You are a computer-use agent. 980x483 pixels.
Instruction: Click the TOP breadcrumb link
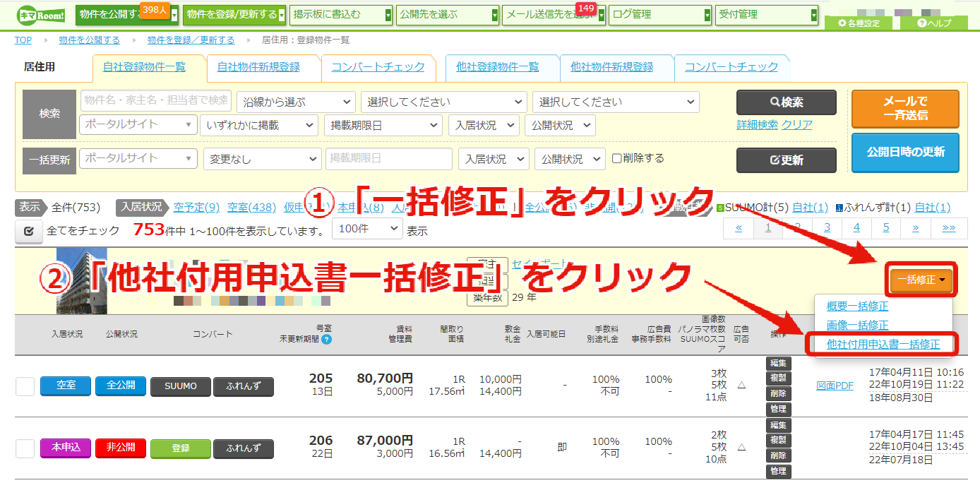23,40
